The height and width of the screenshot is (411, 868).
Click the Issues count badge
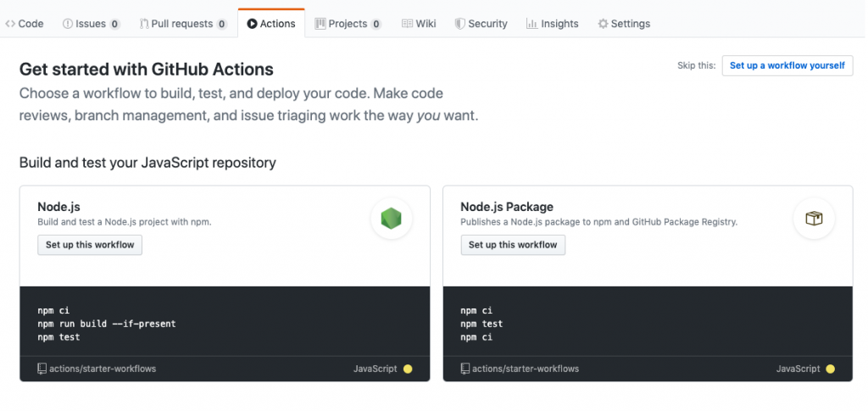[x=114, y=24]
